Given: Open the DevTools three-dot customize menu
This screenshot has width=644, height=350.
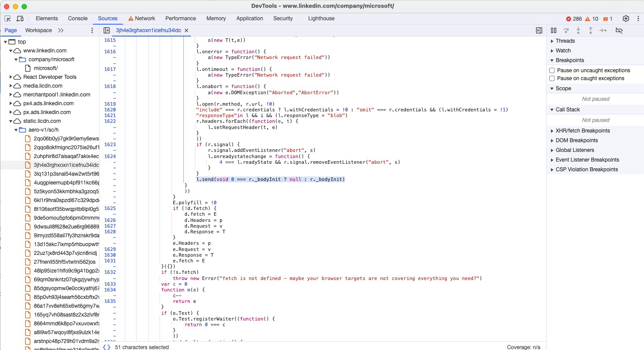Looking at the screenshot, I should [638, 18].
